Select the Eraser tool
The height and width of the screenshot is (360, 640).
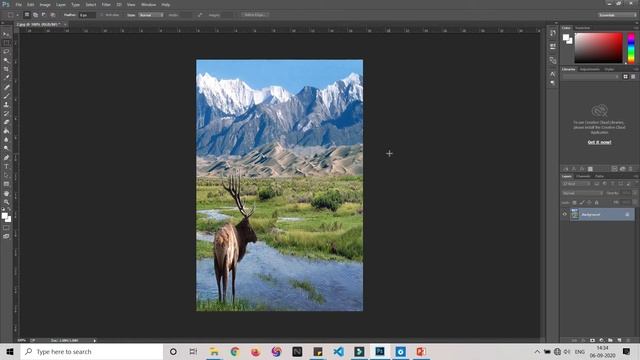[6, 122]
